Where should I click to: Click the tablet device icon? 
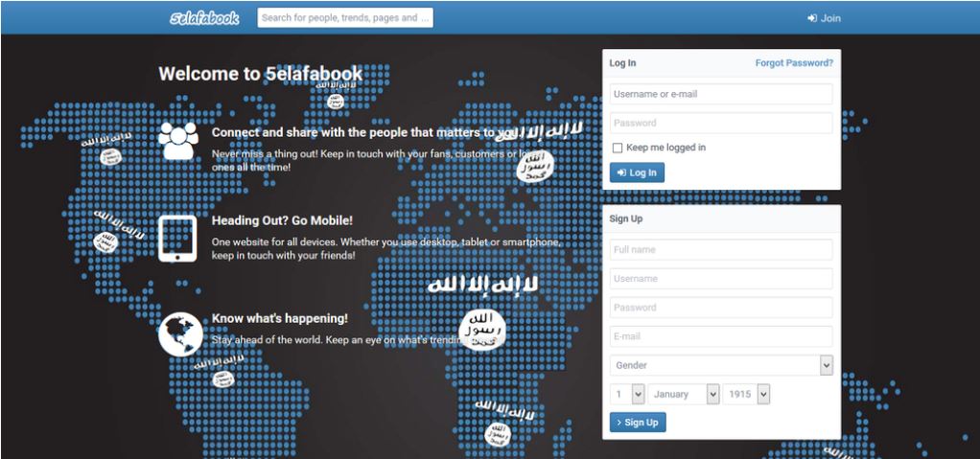177,239
